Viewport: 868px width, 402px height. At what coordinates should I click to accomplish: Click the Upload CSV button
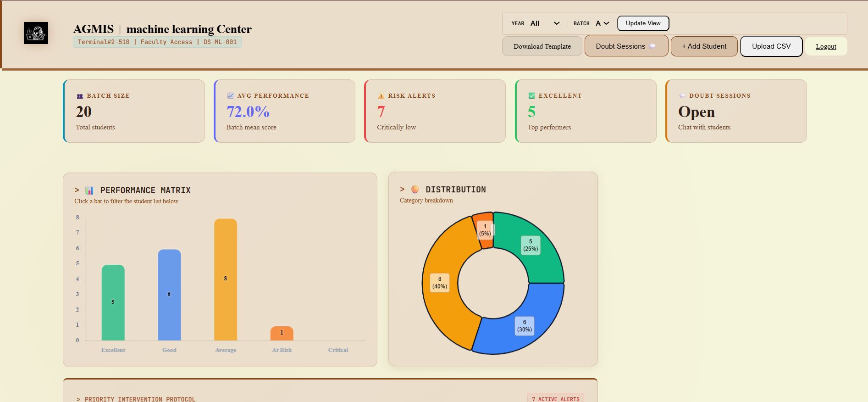(771, 46)
